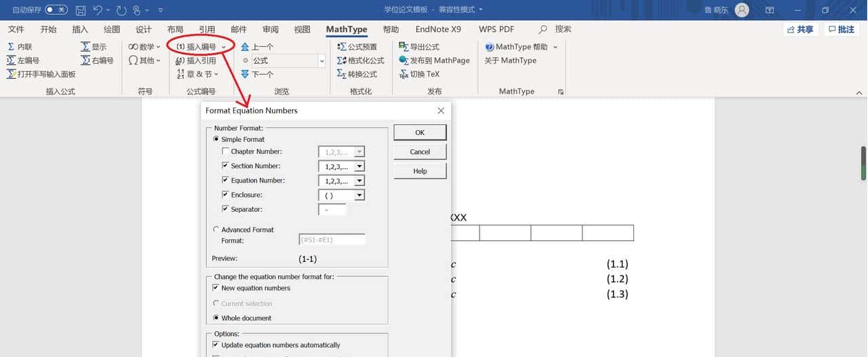Switch to the 引用 ribbon tab

pyautogui.click(x=207, y=29)
